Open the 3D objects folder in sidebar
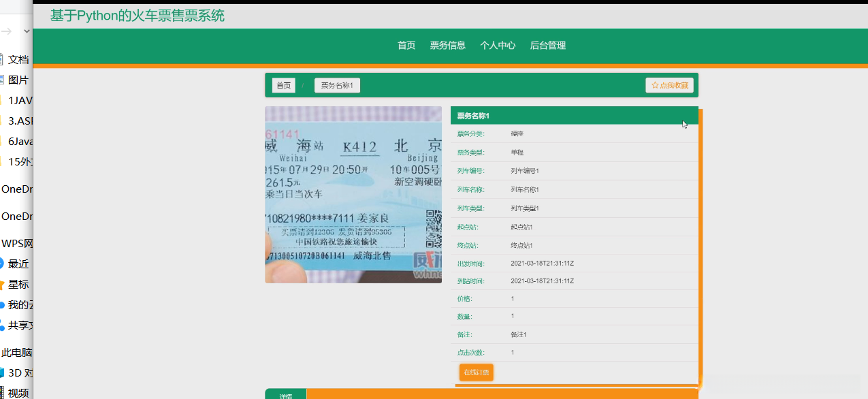Screen dimensions: 868x399 pyautogui.click(x=18, y=372)
